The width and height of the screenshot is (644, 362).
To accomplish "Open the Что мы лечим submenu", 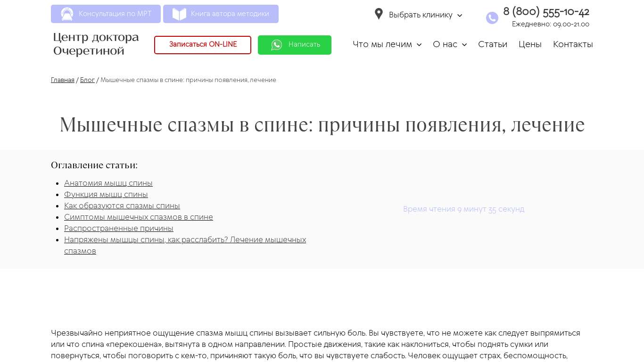I will pyautogui.click(x=387, y=44).
